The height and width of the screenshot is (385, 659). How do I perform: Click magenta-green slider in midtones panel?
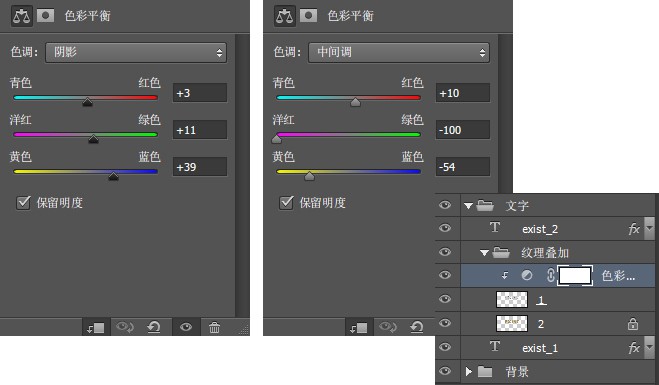click(348, 135)
